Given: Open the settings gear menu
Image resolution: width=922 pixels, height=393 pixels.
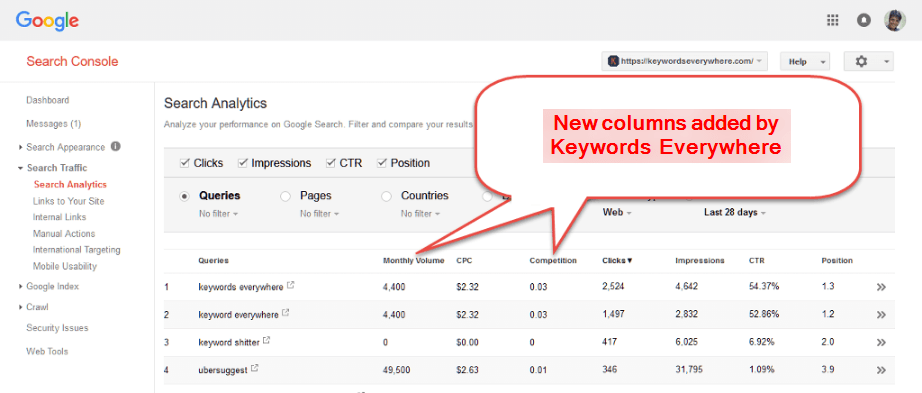Looking at the screenshot, I should pos(868,61).
